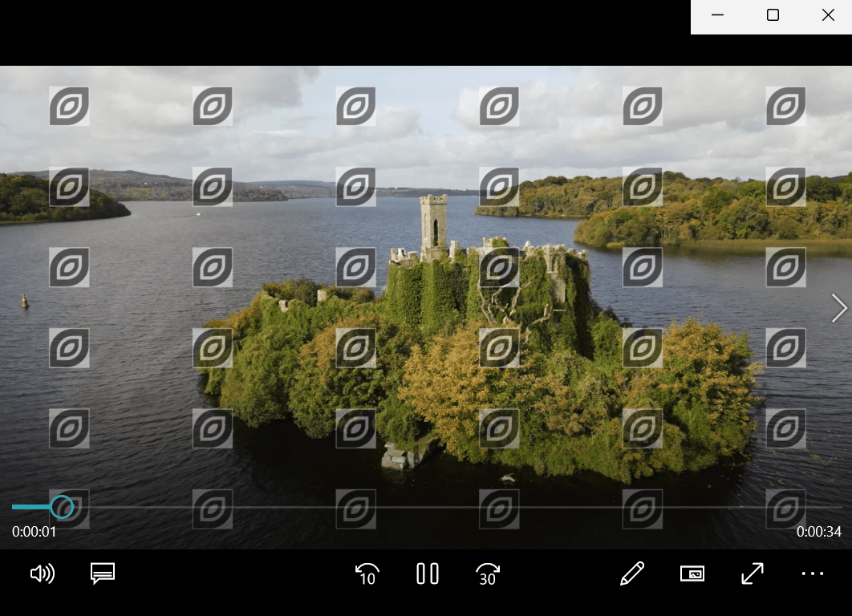Click the seek bar playhead circle

click(62, 507)
